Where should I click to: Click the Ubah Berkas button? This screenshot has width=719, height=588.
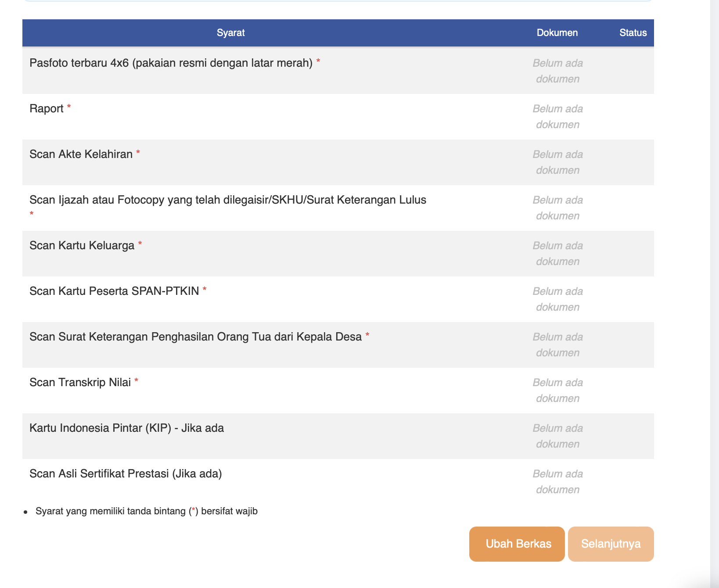[x=516, y=543]
